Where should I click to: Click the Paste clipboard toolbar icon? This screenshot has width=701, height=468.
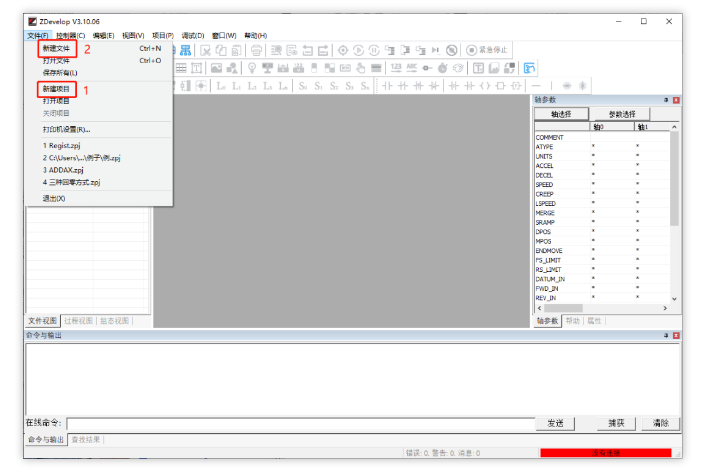[x=236, y=50]
